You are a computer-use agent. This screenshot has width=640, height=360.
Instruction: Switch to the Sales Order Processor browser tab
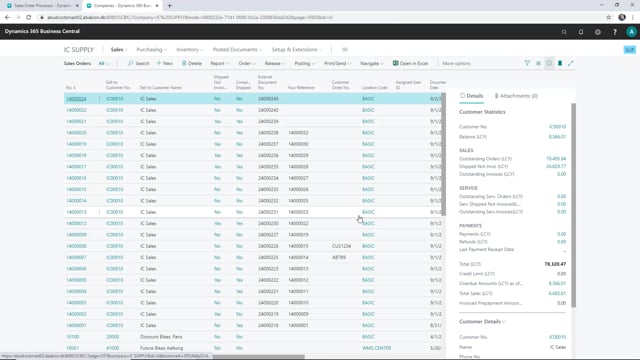[41, 6]
